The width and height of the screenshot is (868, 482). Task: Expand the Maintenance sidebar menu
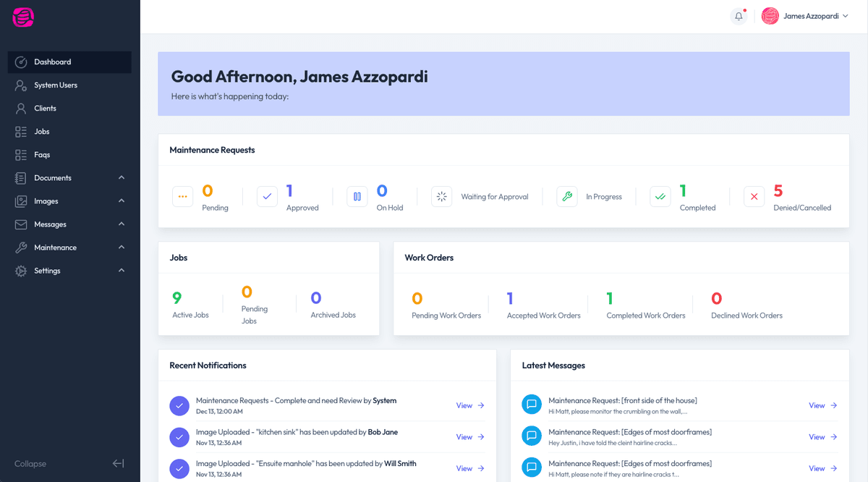point(122,248)
